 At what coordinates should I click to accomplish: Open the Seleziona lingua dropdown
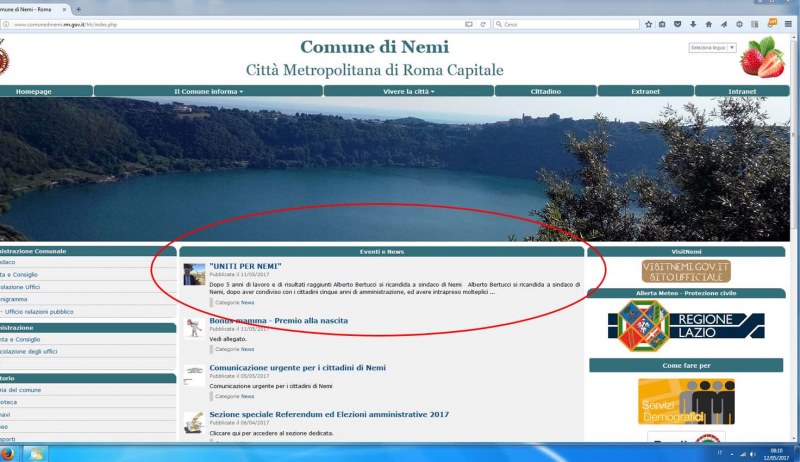712,47
